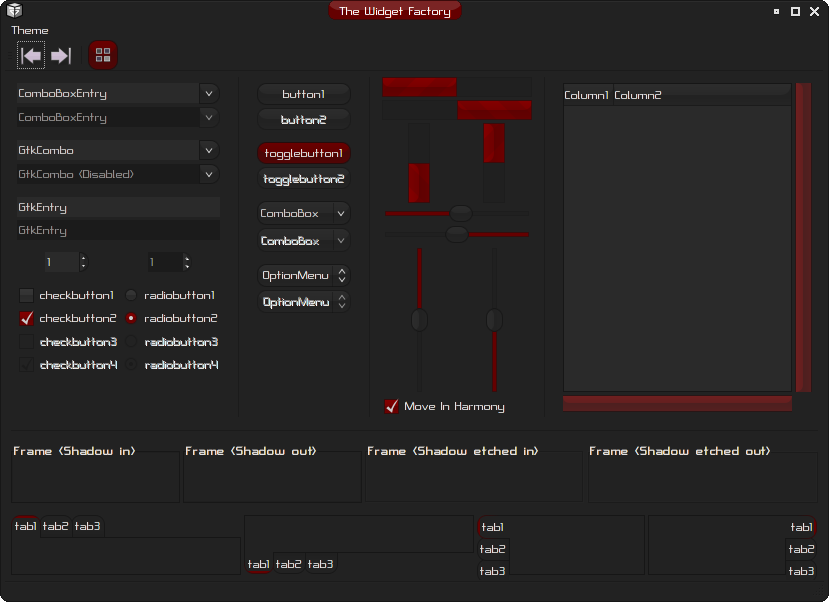Click the horizontal red scrollbar below the list
Viewport: 829px width, 602px height.
click(x=677, y=403)
